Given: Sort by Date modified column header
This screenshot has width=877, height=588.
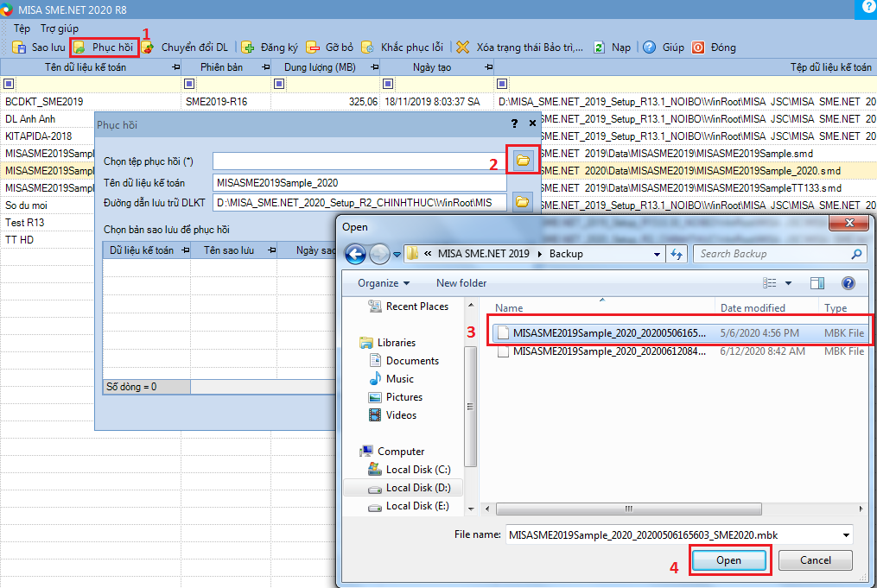Looking at the screenshot, I should pyautogui.click(x=766, y=308).
